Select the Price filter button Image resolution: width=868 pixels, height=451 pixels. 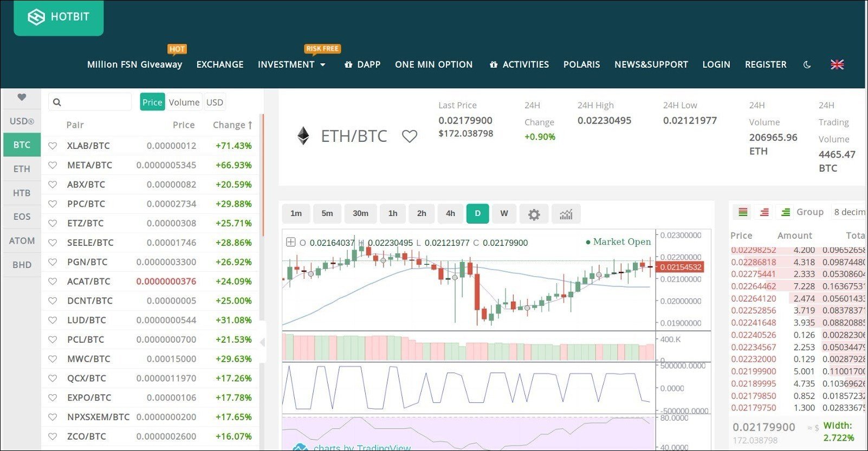(x=152, y=102)
